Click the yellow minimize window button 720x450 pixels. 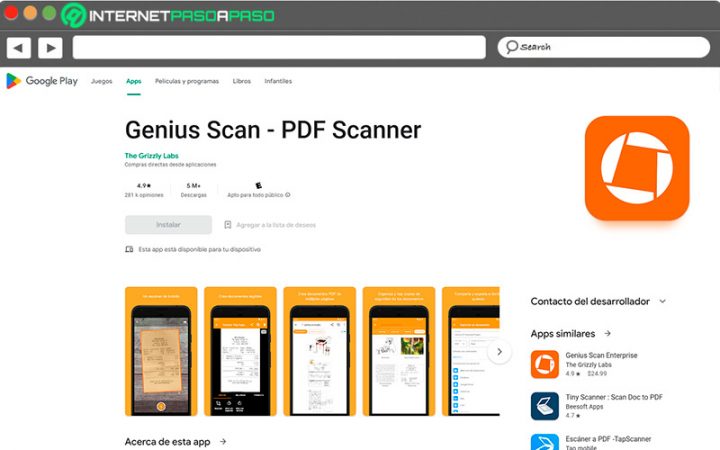pyautogui.click(x=30, y=13)
